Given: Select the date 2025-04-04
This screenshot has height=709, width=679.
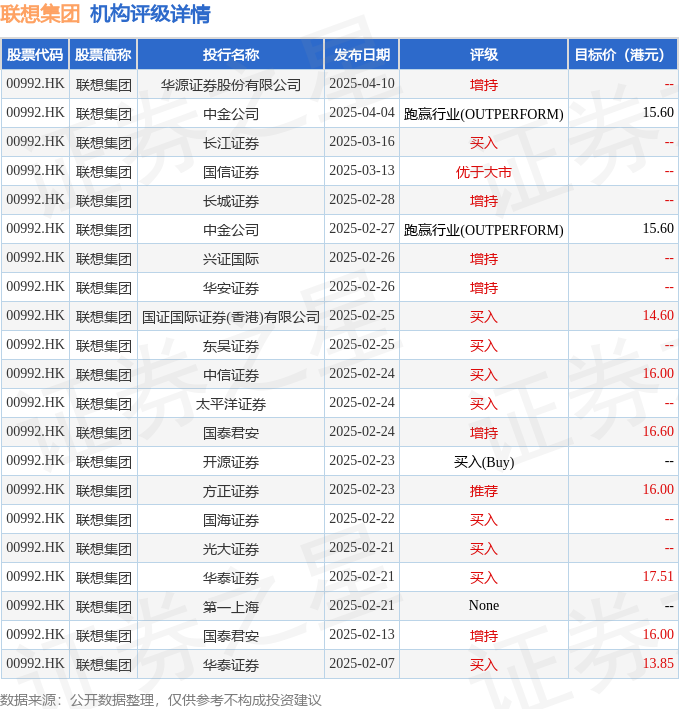Looking at the screenshot, I should tap(362, 113).
